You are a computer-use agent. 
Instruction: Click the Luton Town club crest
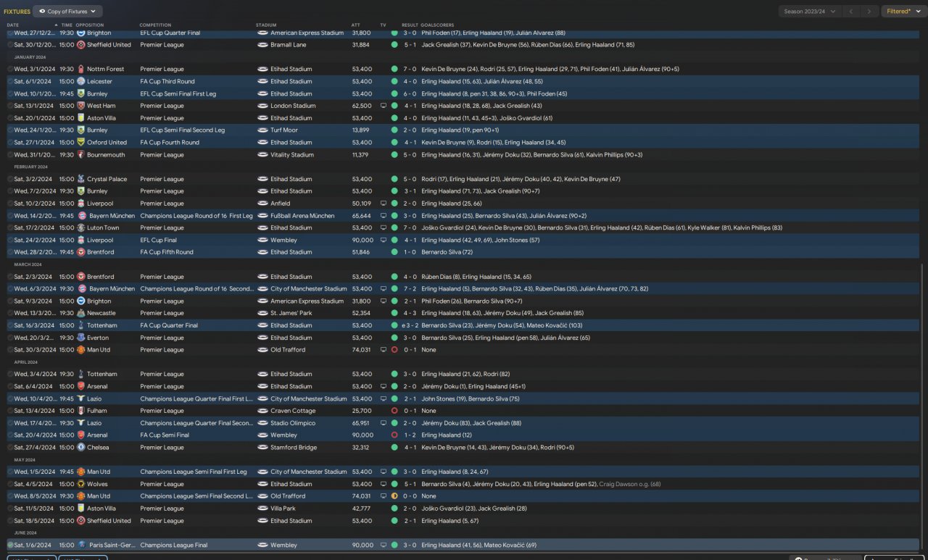click(81, 228)
